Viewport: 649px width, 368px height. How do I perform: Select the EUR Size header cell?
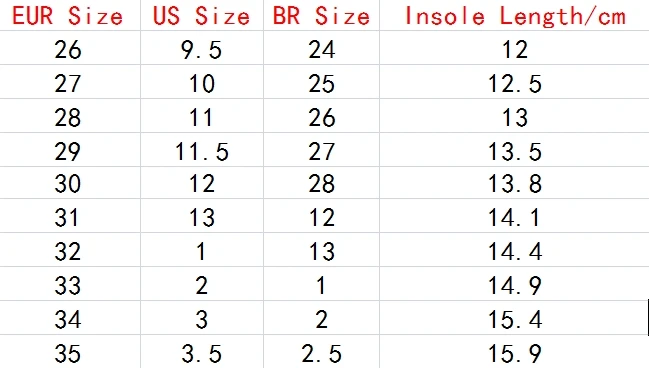[70, 15]
